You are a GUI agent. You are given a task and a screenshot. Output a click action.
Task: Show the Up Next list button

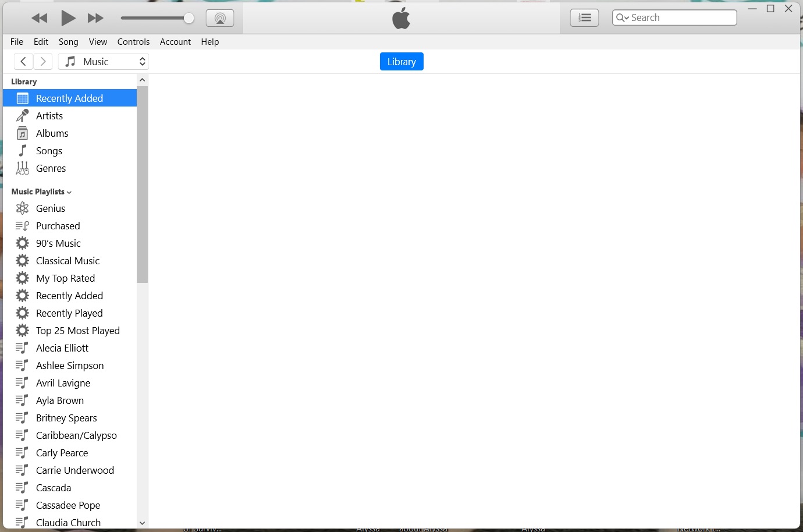[x=585, y=18]
